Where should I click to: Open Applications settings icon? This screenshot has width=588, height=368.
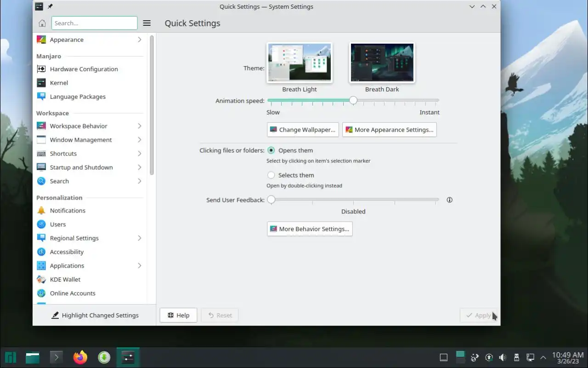pyautogui.click(x=41, y=266)
